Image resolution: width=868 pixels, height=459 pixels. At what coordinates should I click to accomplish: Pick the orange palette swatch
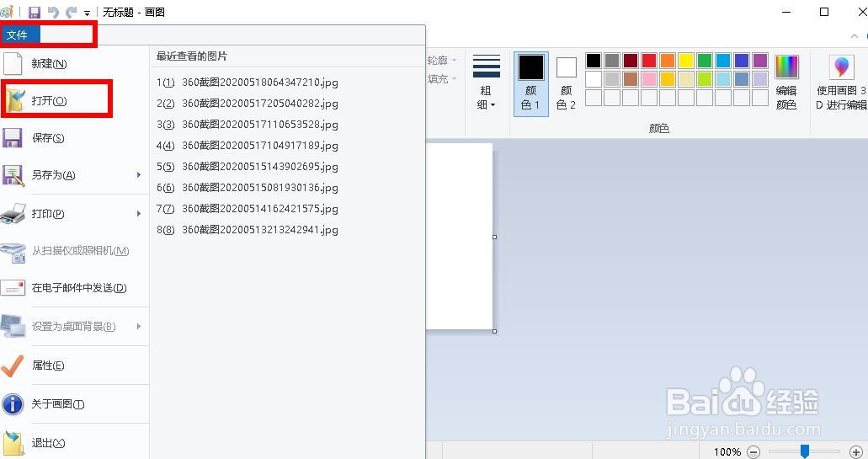click(668, 61)
